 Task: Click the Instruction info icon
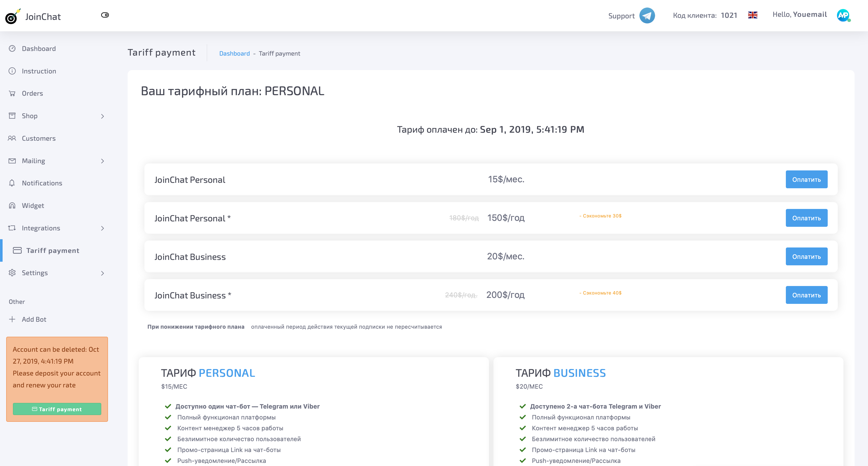(12, 71)
